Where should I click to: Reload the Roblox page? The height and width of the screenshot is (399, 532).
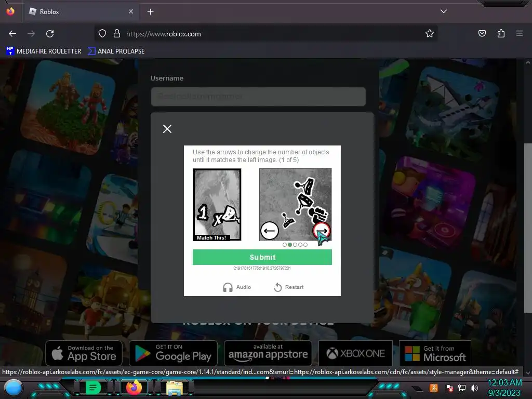click(x=50, y=34)
